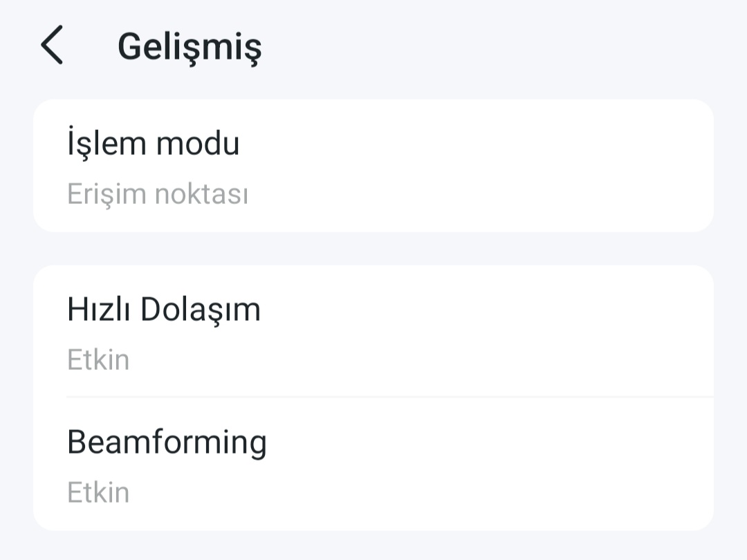Click the Gelişmiş page title

190,47
